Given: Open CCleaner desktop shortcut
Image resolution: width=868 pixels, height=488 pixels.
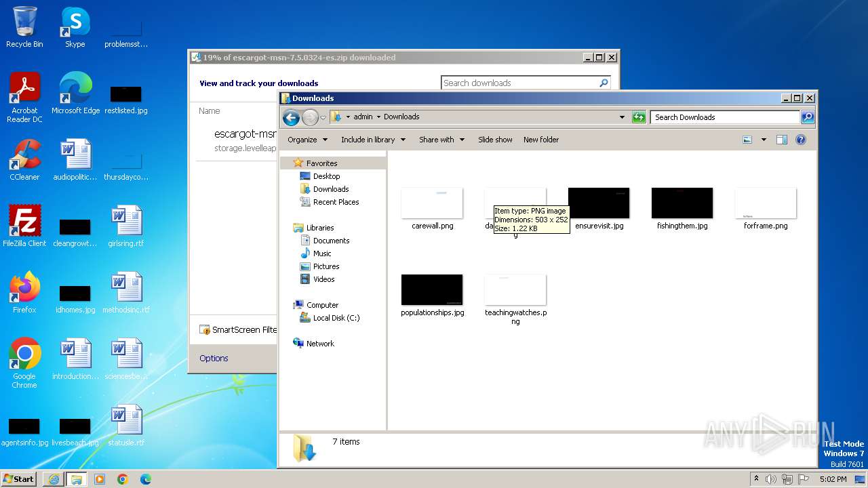Looking at the screenshot, I should 24,160.
